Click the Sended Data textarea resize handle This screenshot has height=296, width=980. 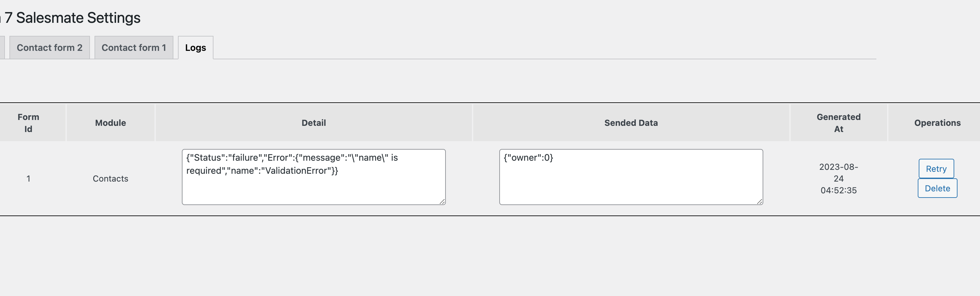point(759,202)
